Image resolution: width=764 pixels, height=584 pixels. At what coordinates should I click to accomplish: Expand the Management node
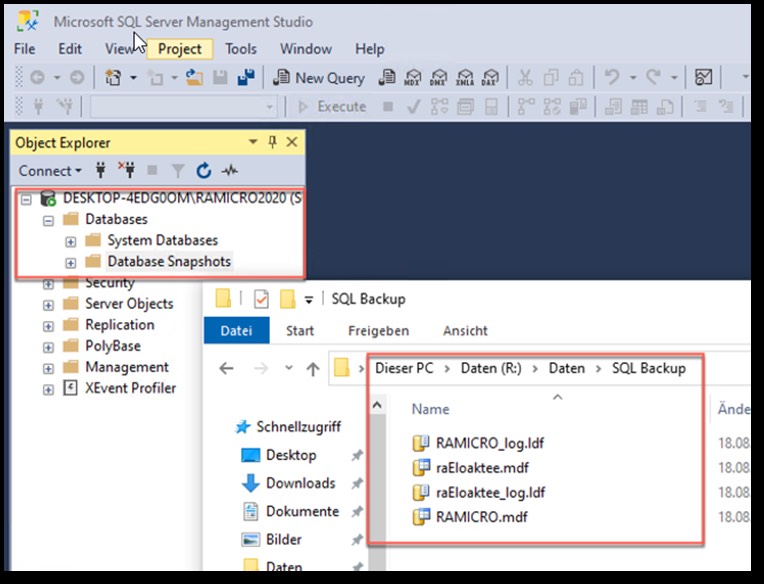tap(48, 368)
